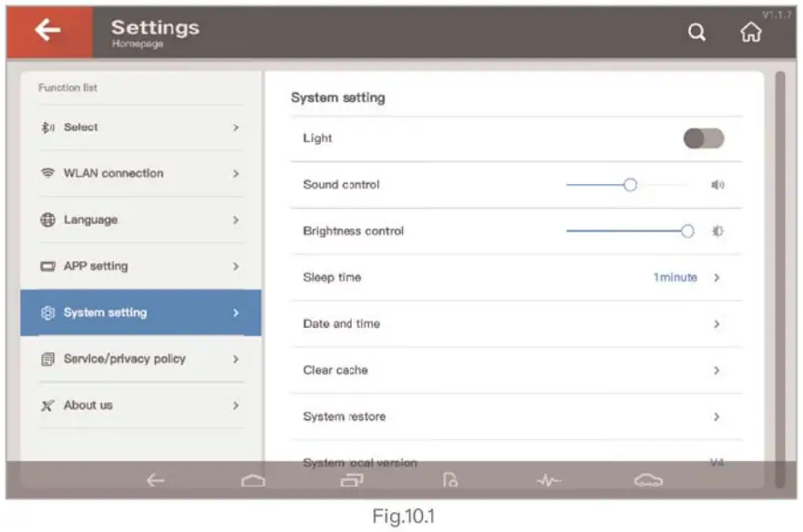Go to home via house icon
Viewport: 803px width, 532px height.
coord(750,32)
